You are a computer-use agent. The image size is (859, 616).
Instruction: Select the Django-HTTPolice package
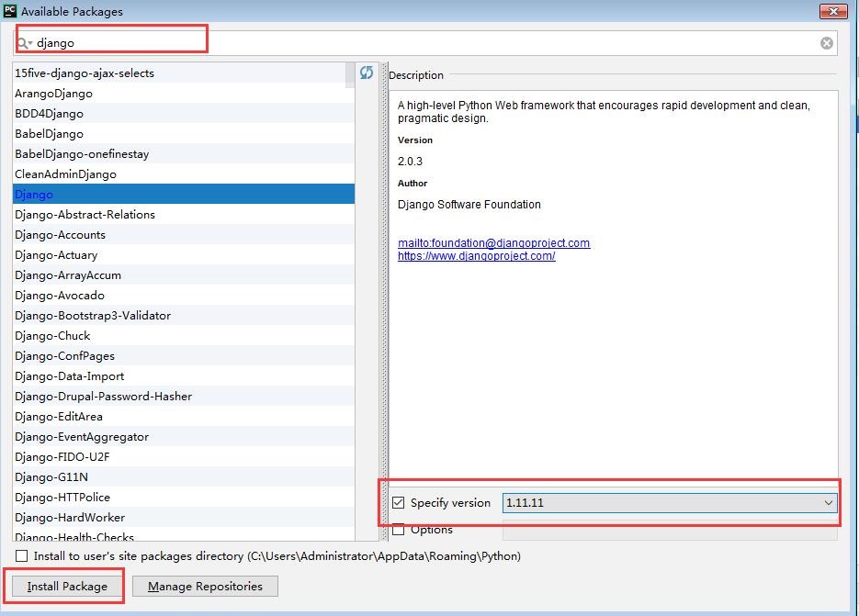pyautogui.click(x=184, y=498)
